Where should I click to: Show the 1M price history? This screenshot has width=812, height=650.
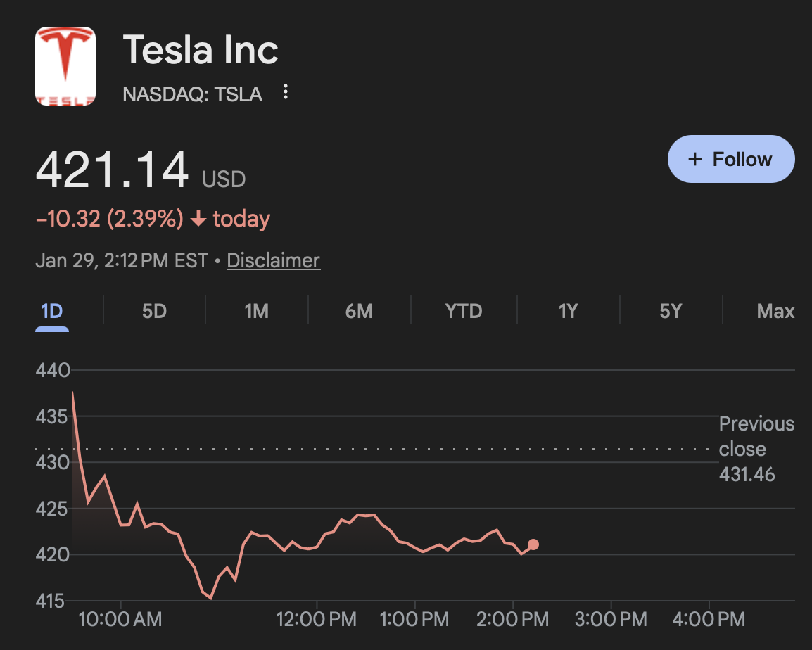256,311
